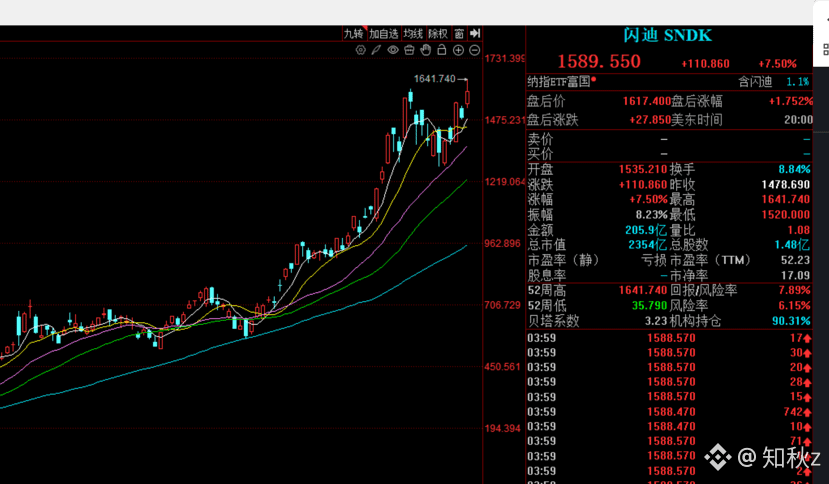The height and width of the screenshot is (484, 829).
Task: Click the 194.394 price axis label
Action: [503, 428]
